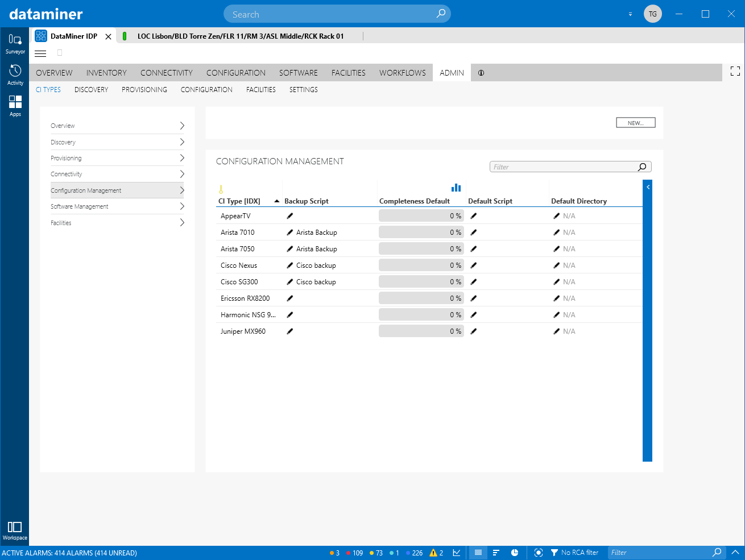The image size is (745, 560).
Task: Click Completeness Default bar for Juniper MX960
Action: point(421,331)
